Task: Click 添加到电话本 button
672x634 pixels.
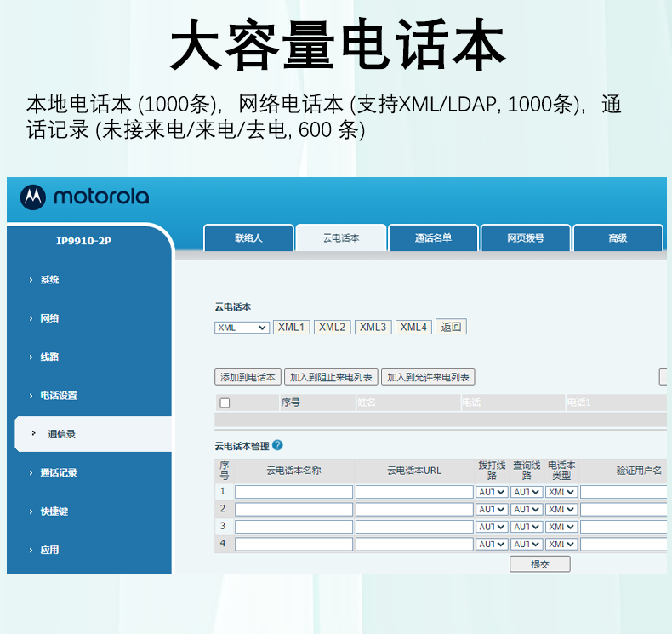Action: [x=248, y=377]
